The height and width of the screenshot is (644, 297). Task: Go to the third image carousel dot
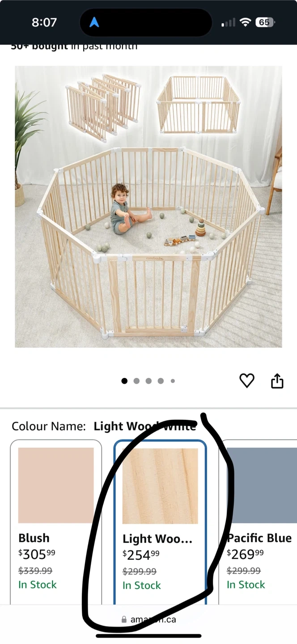pos(148,381)
